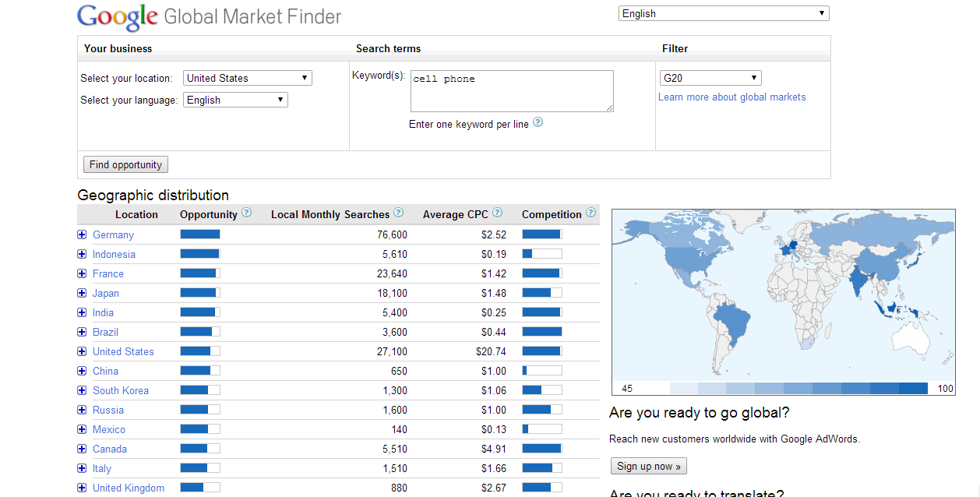Image resolution: width=980 pixels, height=497 pixels.
Task: Open the China location link
Action: [105, 371]
